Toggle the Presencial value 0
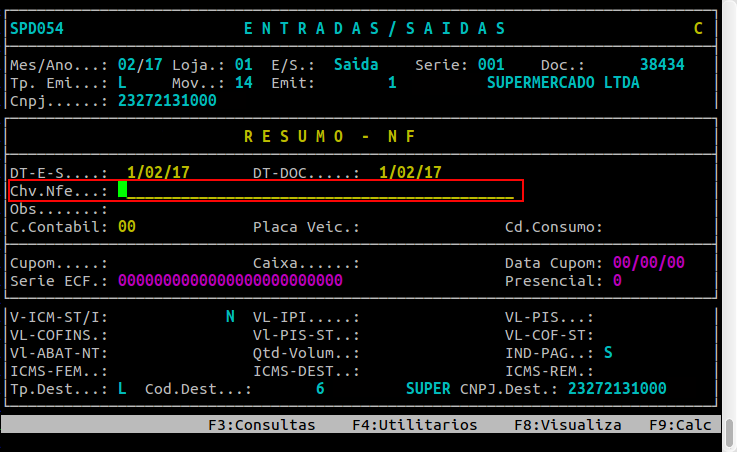 click(618, 281)
